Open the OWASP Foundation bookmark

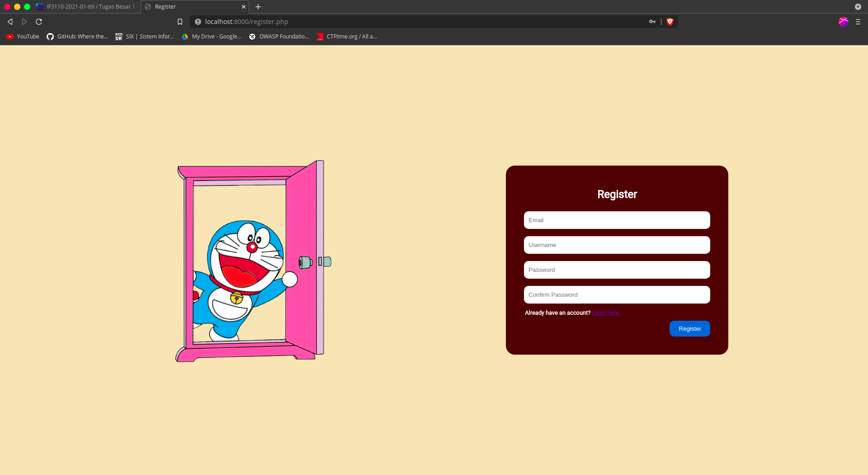point(279,37)
